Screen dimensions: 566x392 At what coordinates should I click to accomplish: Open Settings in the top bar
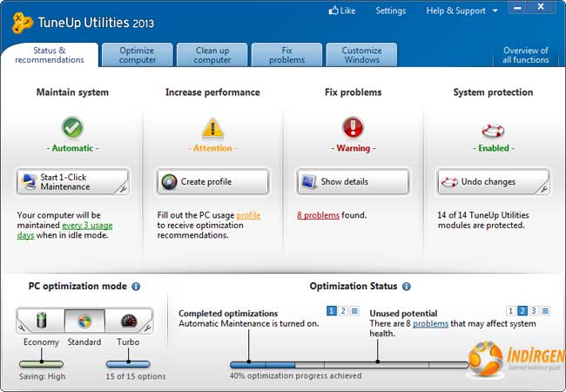(x=391, y=10)
